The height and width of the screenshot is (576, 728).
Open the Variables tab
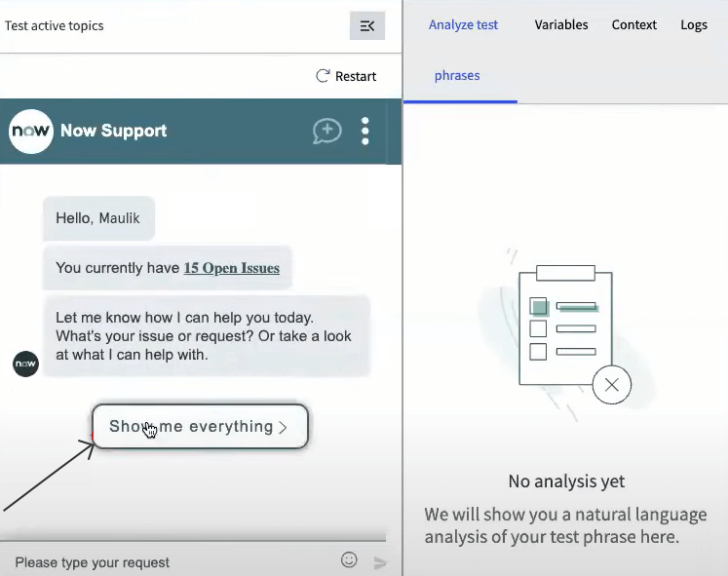click(560, 25)
